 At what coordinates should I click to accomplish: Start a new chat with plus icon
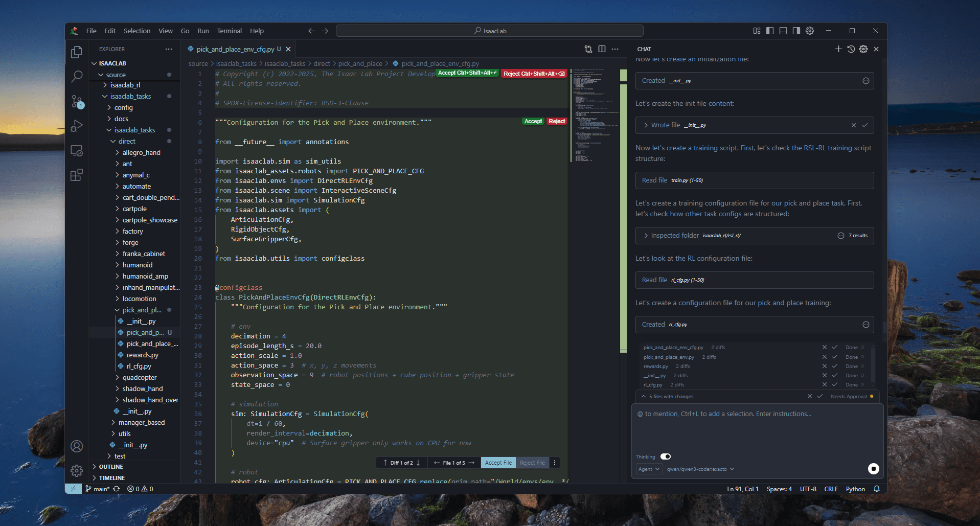pyautogui.click(x=838, y=49)
